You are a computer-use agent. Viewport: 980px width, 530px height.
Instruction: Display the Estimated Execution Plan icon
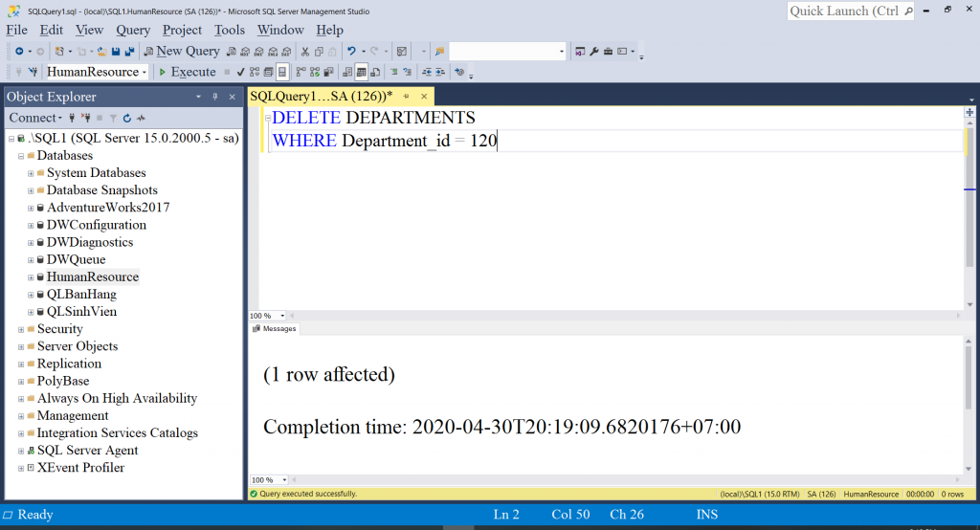click(x=255, y=72)
